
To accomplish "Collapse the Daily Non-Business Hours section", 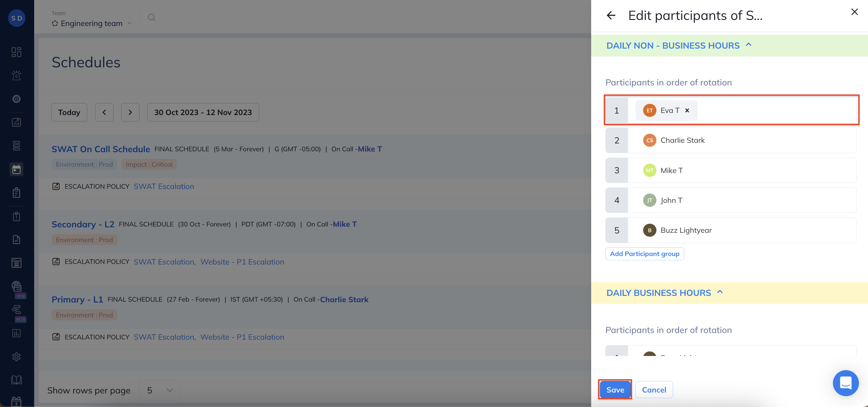I will 748,45.
